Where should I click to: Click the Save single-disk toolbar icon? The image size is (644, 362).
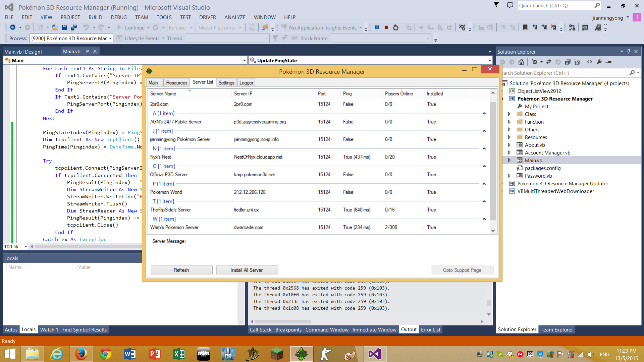click(64, 27)
